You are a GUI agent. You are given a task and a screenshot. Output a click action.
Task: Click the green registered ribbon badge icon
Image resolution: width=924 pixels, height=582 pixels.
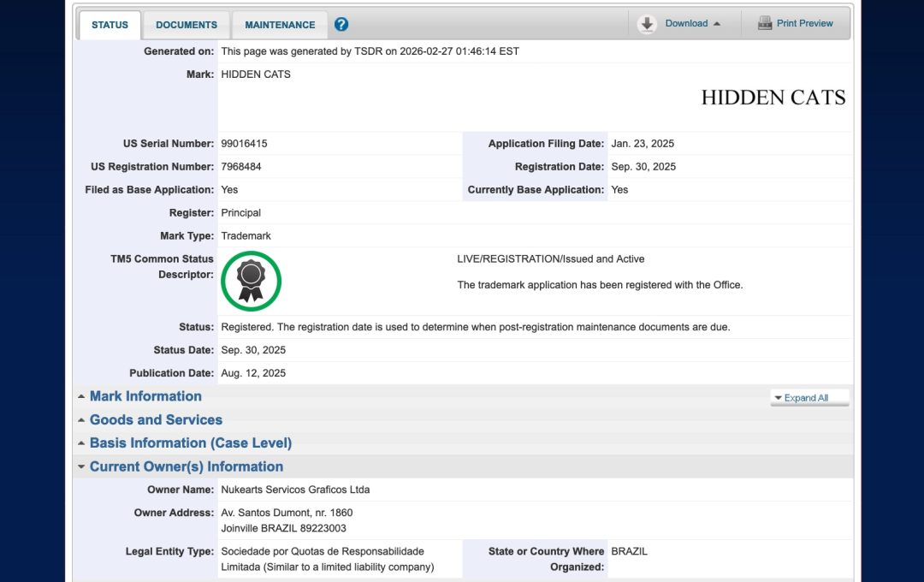coord(251,281)
